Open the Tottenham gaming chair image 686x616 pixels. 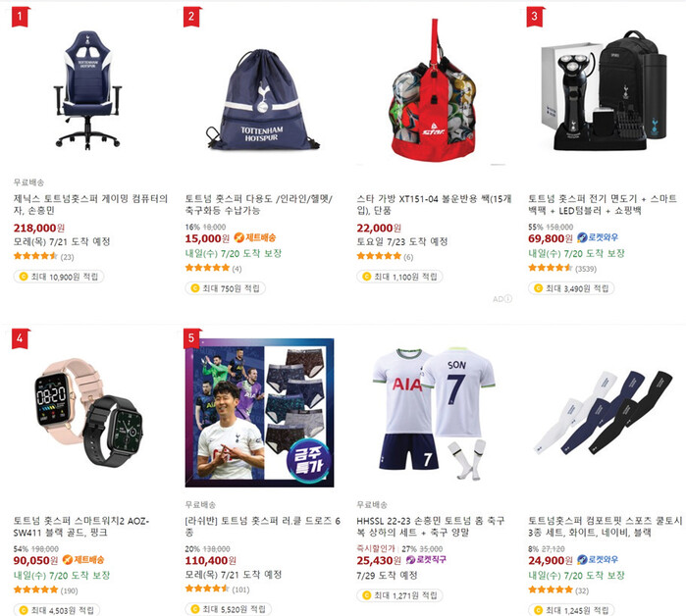(x=88, y=89)
